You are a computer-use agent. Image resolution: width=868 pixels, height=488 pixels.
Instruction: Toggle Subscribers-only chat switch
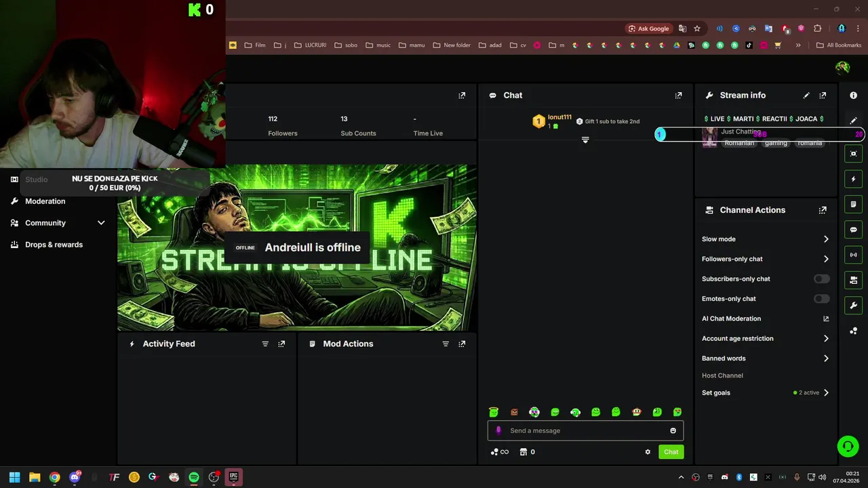tap(821, 279)
